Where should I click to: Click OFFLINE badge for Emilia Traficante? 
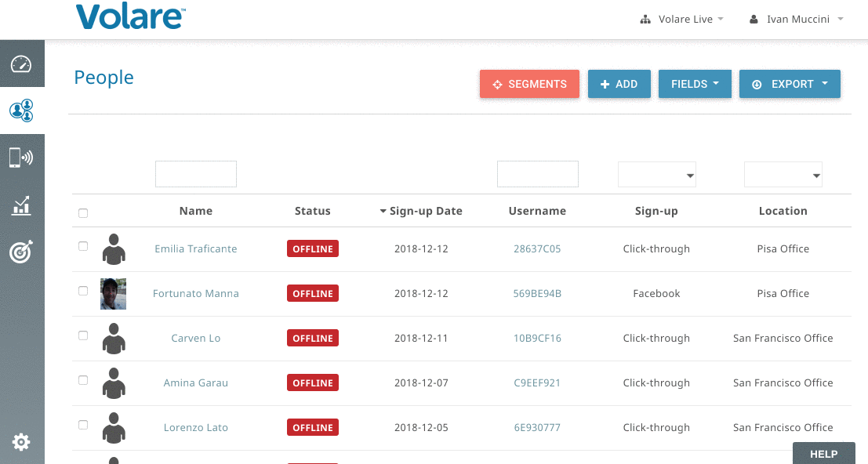coord(313,249)
